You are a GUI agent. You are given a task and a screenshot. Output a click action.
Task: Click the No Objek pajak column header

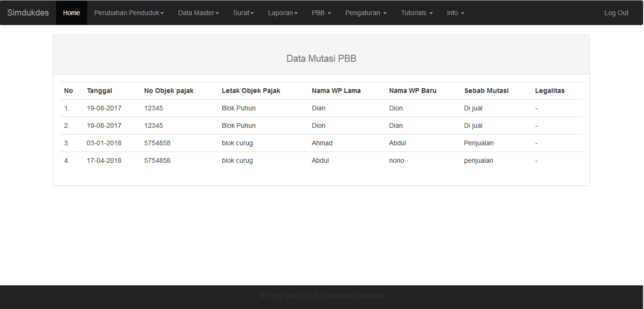point(169,91)
